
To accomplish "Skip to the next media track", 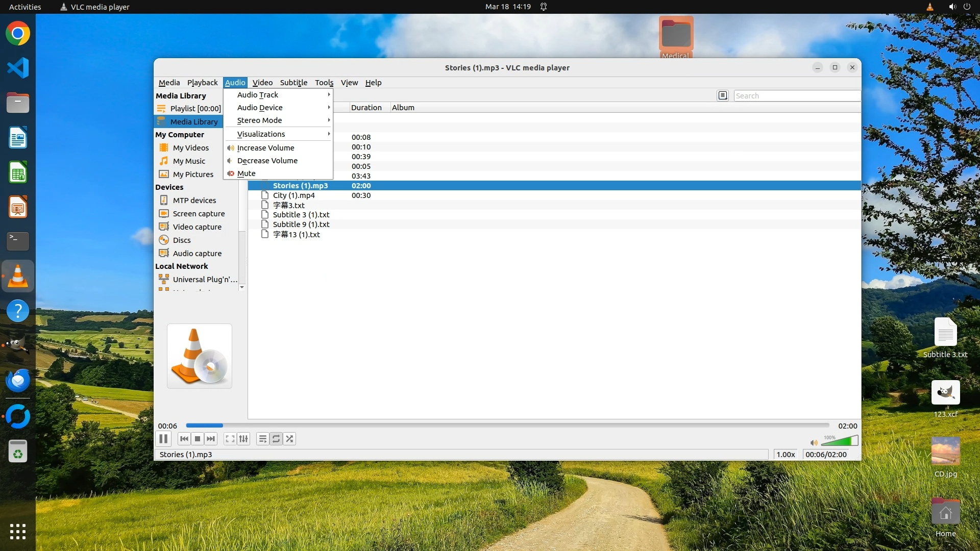I will [x=211, y=439].
